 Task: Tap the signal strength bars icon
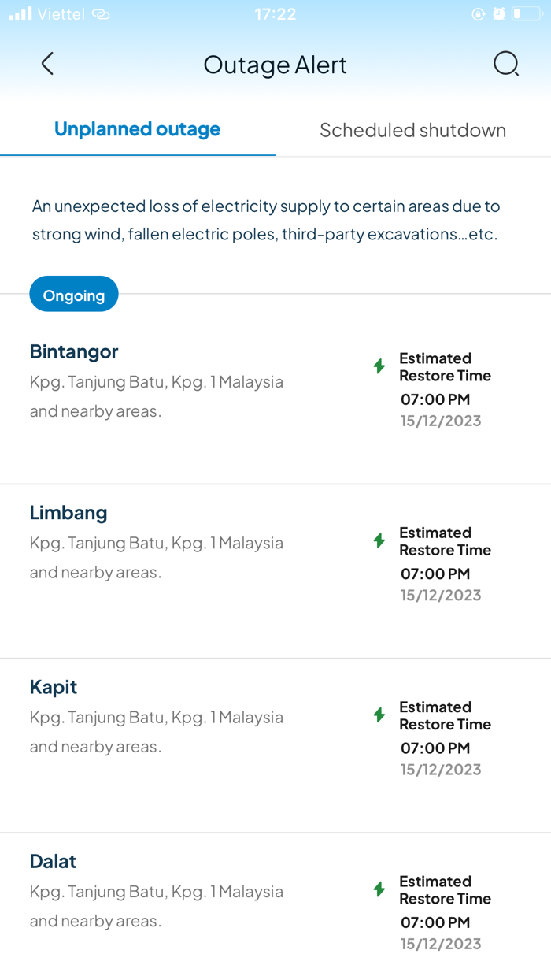20,14
